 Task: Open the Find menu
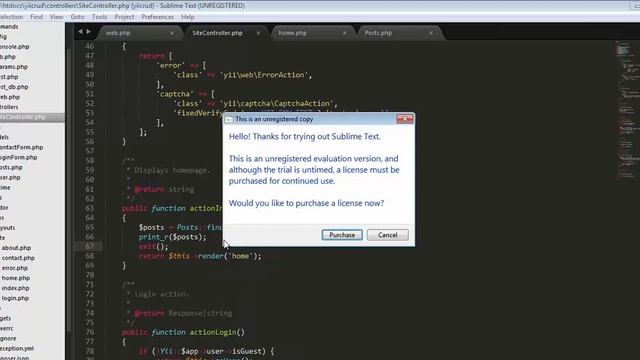36,17
